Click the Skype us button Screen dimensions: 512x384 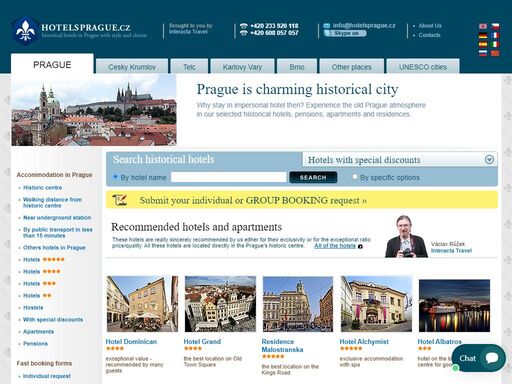click(345, 33)
